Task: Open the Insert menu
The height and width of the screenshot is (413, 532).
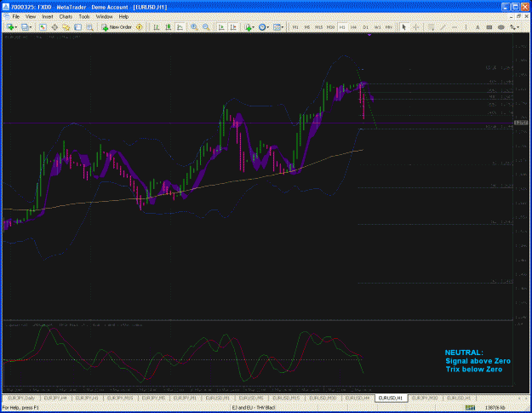Action: 47,16
